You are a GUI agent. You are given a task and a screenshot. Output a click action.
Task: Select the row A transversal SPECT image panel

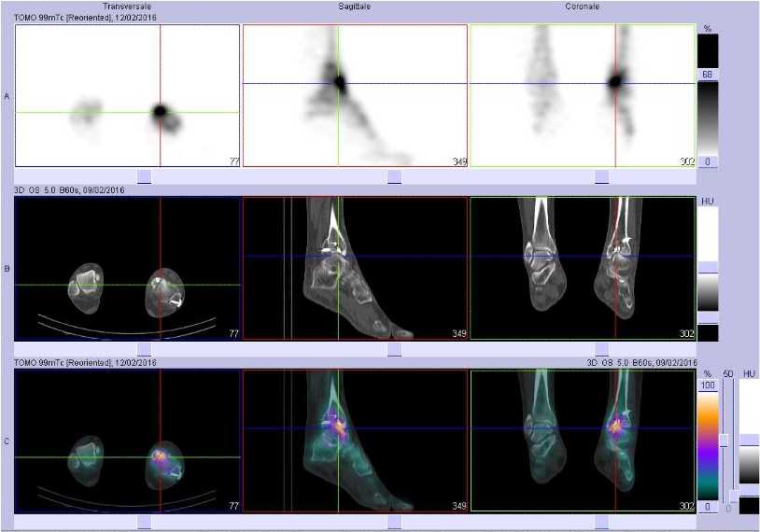coord(128,96)
